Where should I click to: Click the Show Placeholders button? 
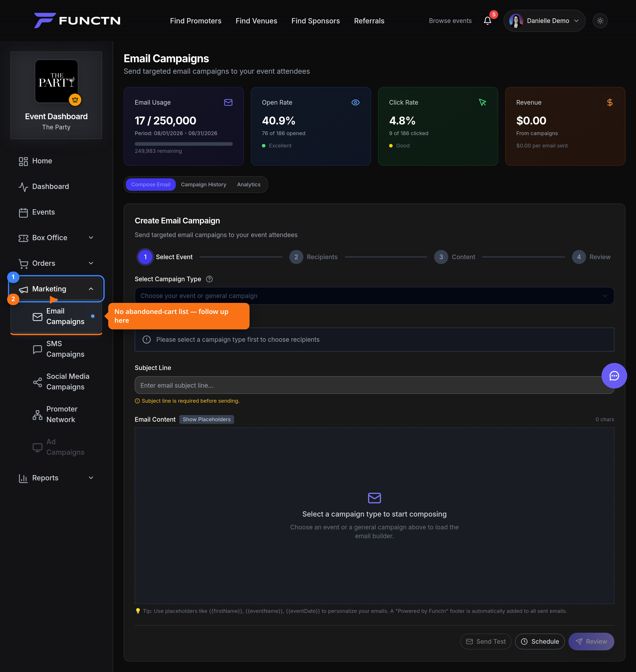click(x=206, y=419)
